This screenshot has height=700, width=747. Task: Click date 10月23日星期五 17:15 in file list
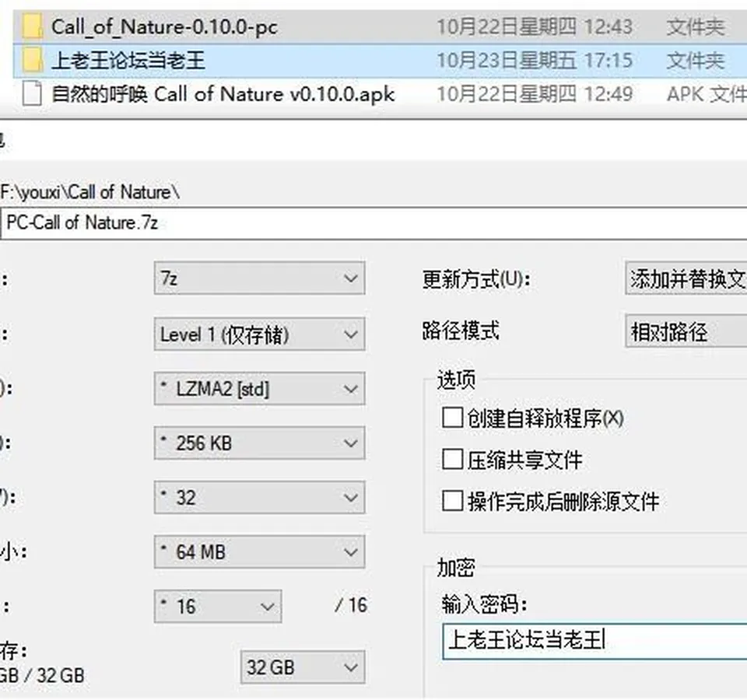tap(535, 61)
